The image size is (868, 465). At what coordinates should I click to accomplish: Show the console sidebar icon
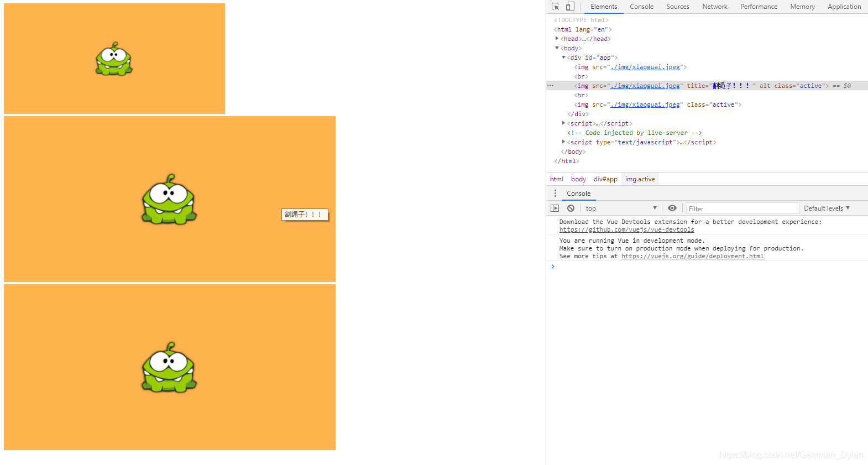point(555,208)
